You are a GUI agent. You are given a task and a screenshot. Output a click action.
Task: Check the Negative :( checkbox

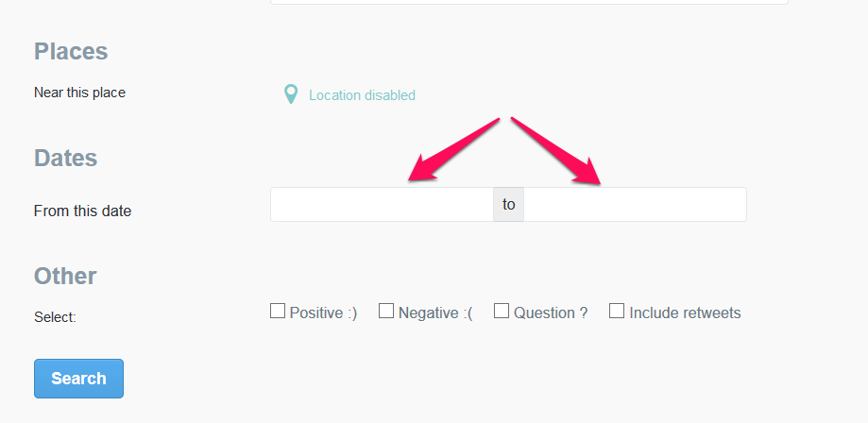(x=386, y=311)
